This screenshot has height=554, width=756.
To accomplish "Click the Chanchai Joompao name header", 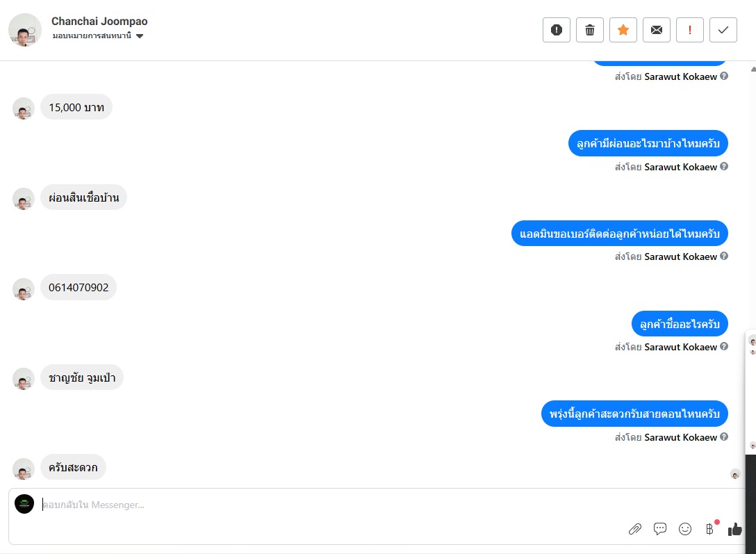I will click(x=99, y=22).
